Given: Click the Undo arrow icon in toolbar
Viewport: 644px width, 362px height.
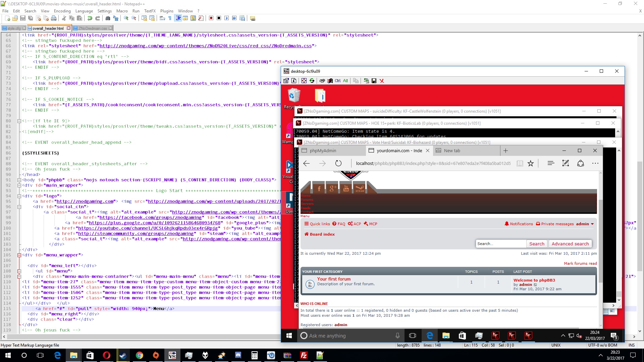Looking at the screenshot, I should pos(90,18).
